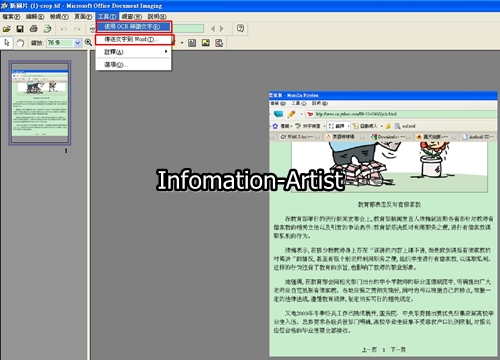Select page 1 thumbnail in left pane
This screenshot has width=500, height=360.
40,103
